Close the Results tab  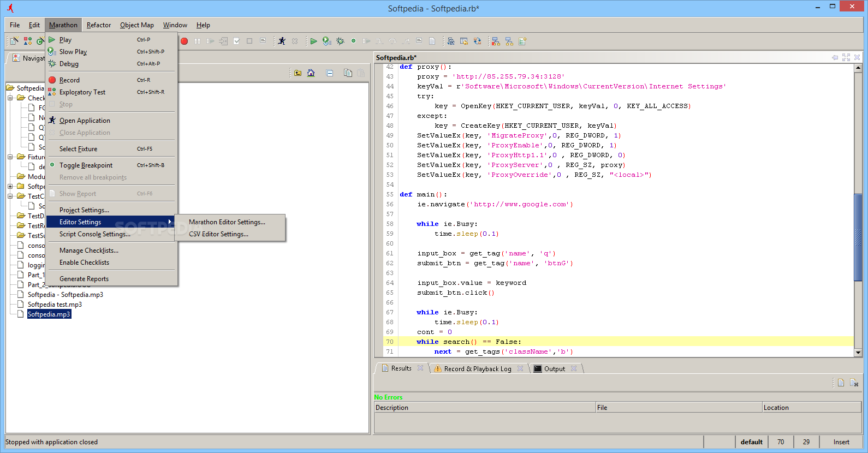tap(420, 368)
